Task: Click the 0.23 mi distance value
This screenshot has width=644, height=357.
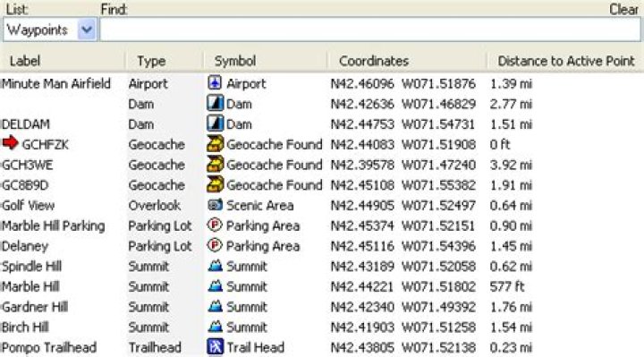Action: [x=511, y=347]
